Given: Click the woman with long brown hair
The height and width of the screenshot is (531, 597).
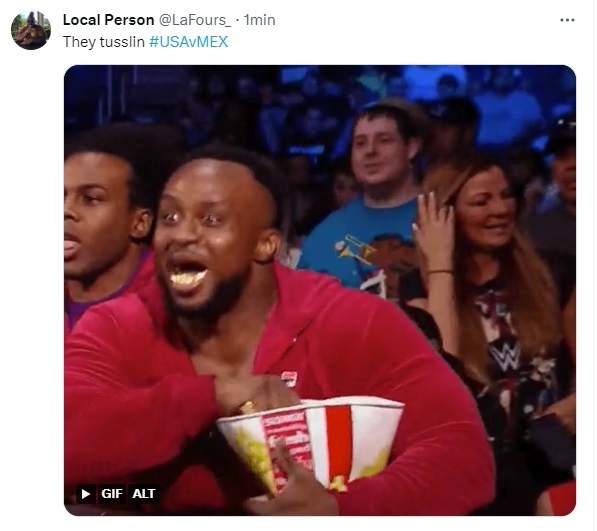Looking at the screenshot, I should [491, 266].
